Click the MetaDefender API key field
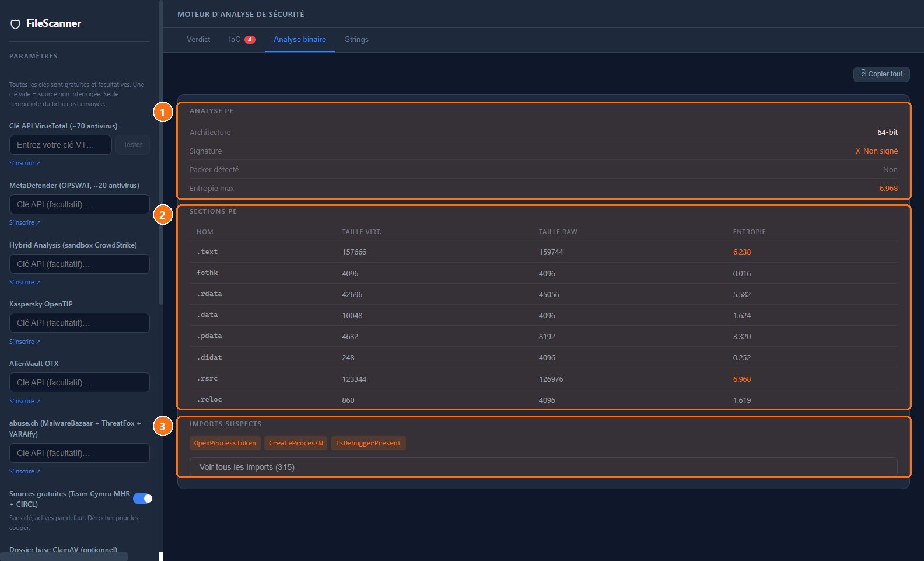Screen dimensions: 924x561 (79, 204)
